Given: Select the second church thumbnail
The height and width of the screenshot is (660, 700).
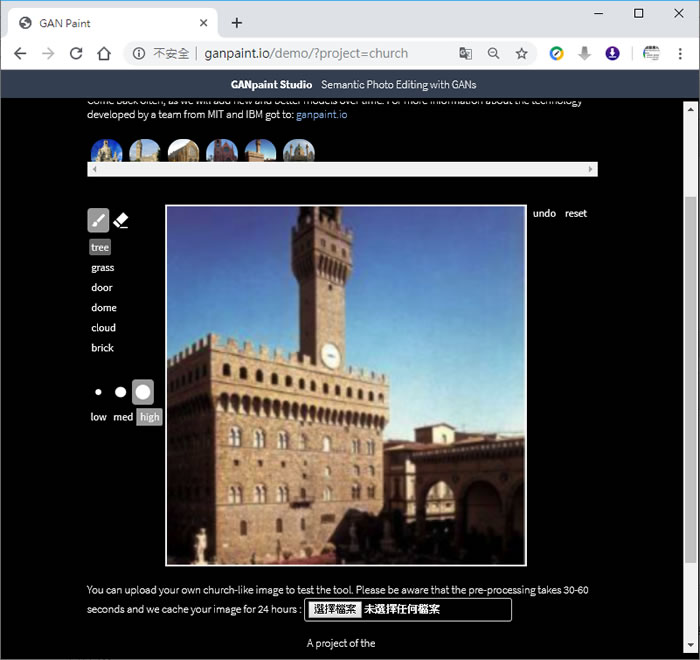Looking at the screenshot, I should (x=145, y=150).
